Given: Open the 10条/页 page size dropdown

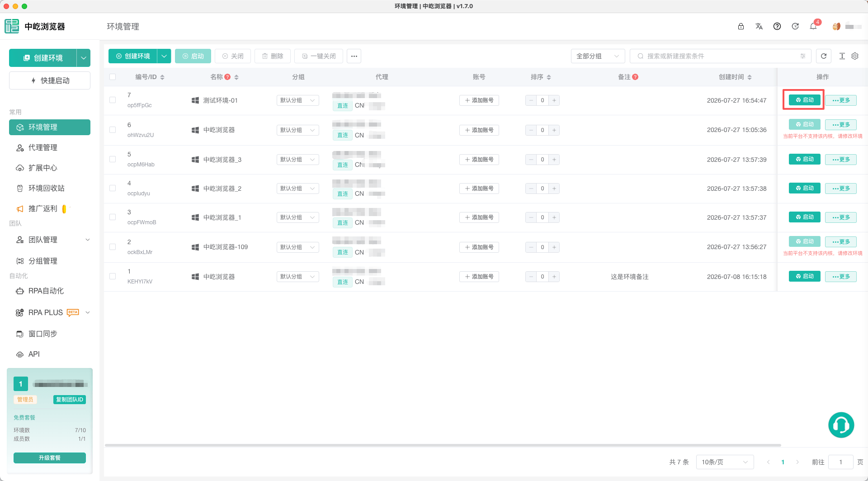Looking at the screenshot, I should (x=725, y=462).
